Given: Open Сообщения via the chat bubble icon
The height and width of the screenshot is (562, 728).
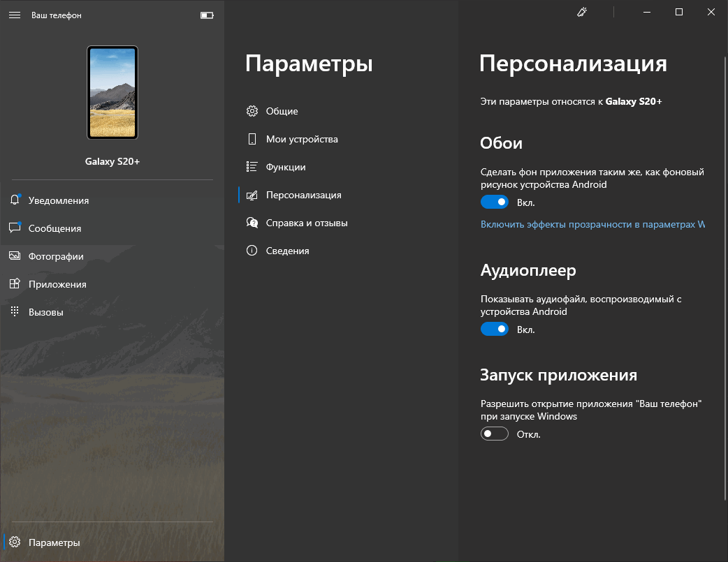Looking at the screenshot, I should [x=15, y=228].
